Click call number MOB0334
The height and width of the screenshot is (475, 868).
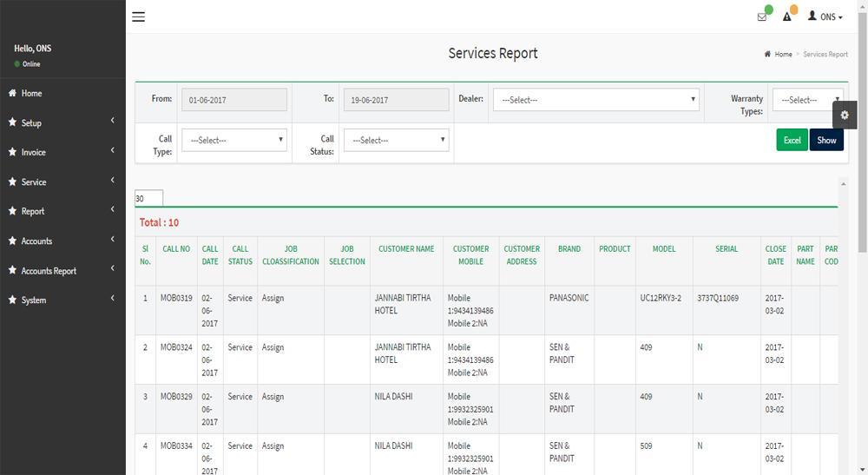176,445
